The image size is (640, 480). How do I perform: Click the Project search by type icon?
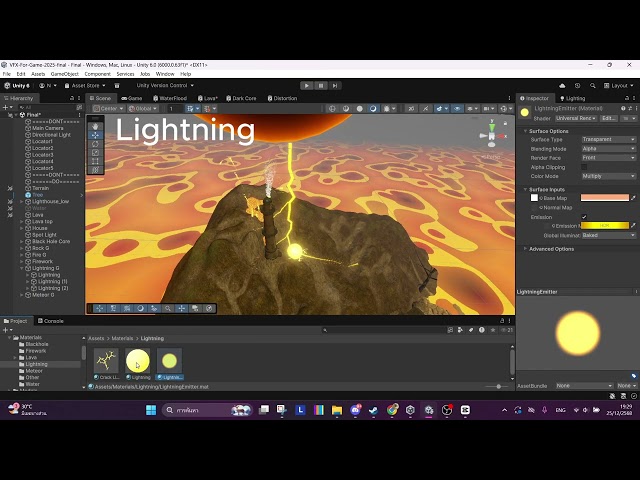coord(460,330)
